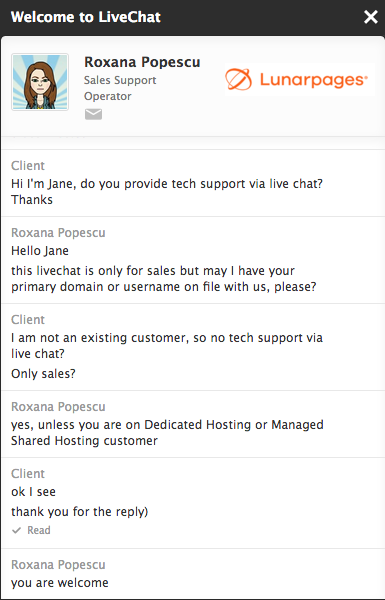385x600 pixels.
Task: Click the Lunarpages logo
Action: (297, 80)
